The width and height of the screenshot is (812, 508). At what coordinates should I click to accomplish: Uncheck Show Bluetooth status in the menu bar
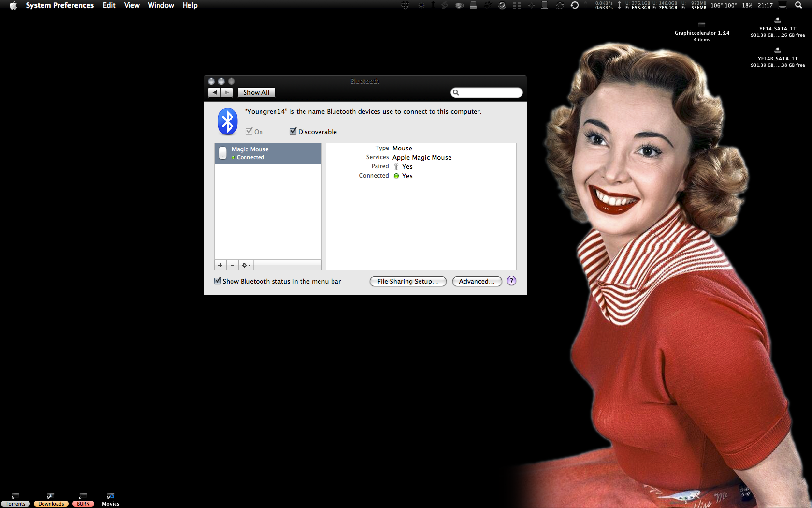point(217,281)
